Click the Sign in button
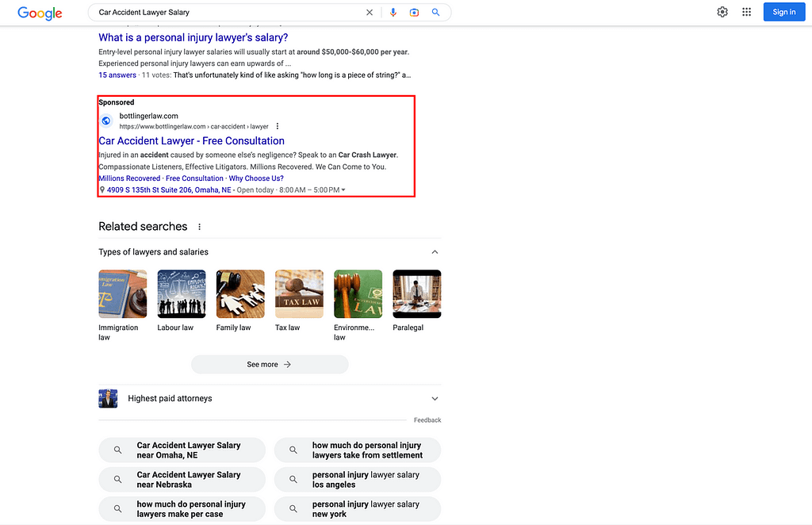812x525 pixels. (784, 12)
